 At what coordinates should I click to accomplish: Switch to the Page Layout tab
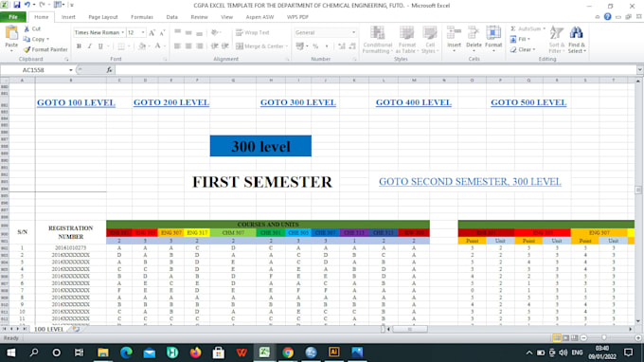[x=103, y=17]
